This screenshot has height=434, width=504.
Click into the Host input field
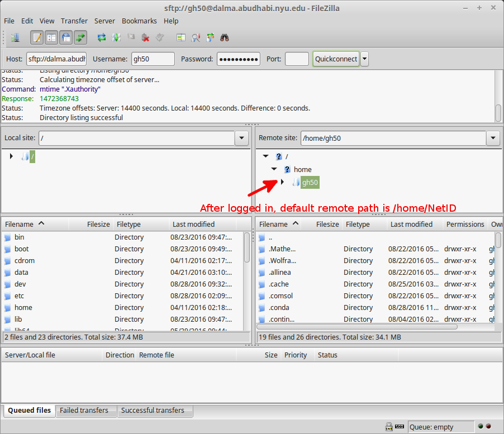(56, 59)
